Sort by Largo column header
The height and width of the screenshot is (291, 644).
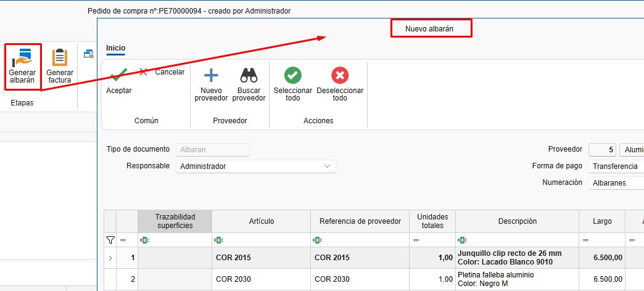pyautogui.click(x=602, y=221)
